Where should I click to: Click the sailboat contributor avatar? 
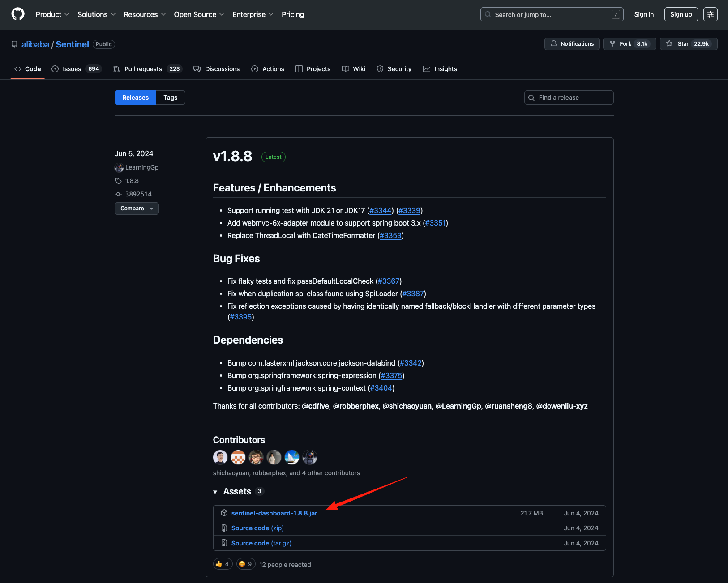click(x=292, y=457)
